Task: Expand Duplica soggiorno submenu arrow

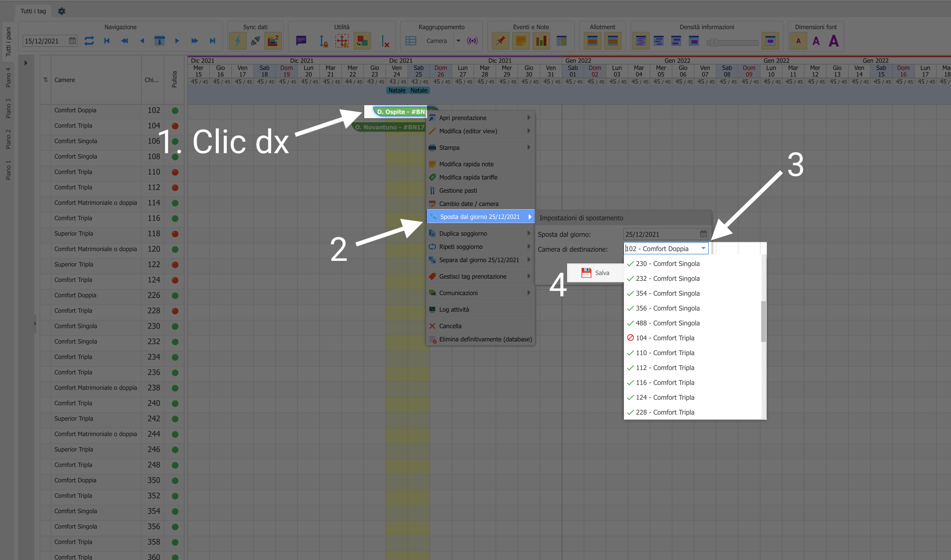Action: point(529,233)
